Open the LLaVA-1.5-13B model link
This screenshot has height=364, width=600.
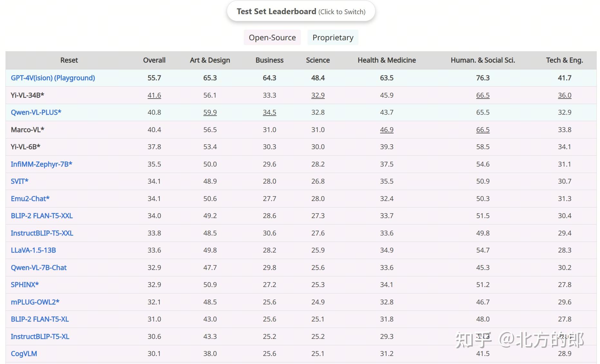pyautogui.click(x=33, y=250)
